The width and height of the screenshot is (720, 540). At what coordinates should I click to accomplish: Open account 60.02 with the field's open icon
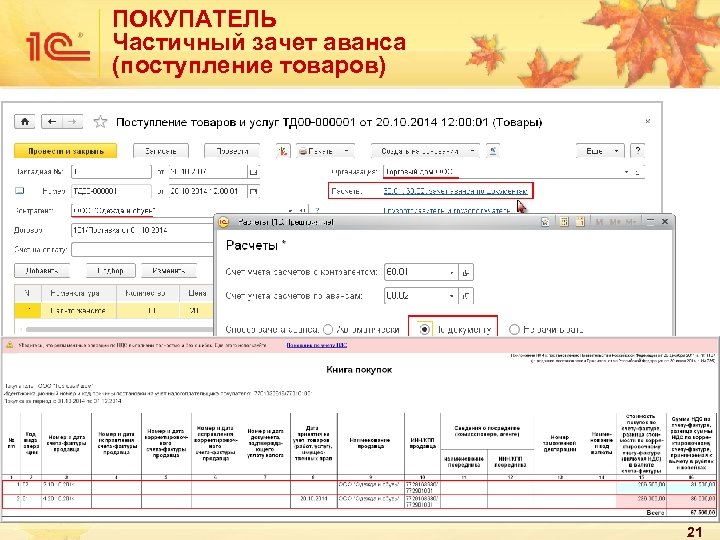(466, 296)
